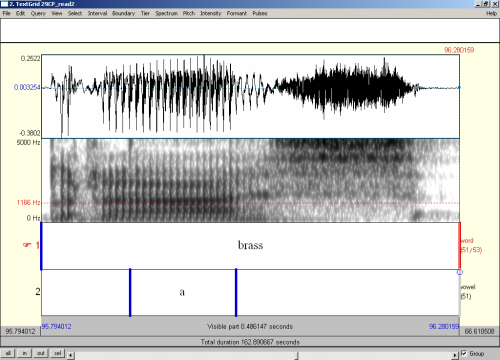Open the Spectrum menu
This screenshot has width=500, height=360.
tap(166, 13)
